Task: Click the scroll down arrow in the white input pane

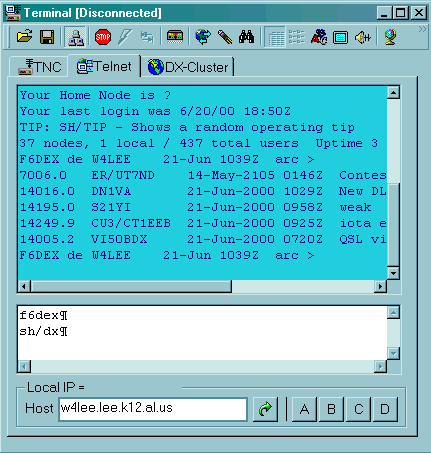Action: click(x=393, y=353)
